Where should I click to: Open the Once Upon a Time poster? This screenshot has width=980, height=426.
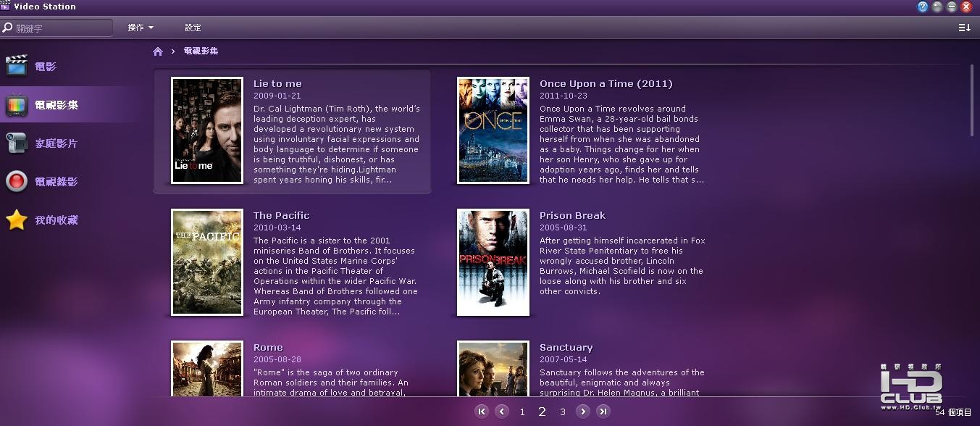(x=493, y=130)
